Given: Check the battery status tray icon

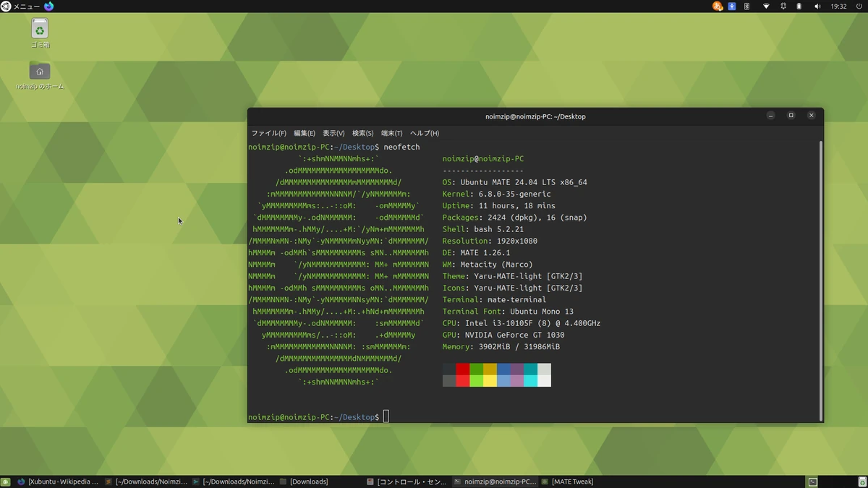Looking at the screenshot, I should 799,6.
